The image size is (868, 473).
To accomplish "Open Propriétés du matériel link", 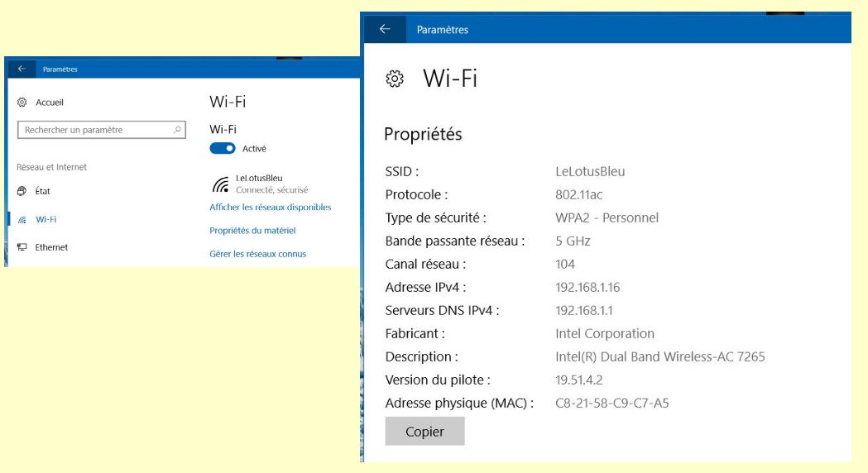I will point(252,230).
